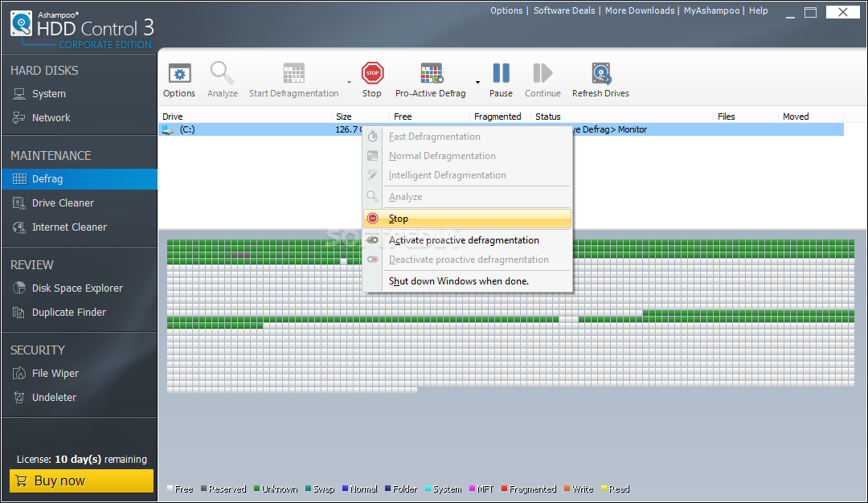Open File Wiper in the sidebar

pos(80,374)
